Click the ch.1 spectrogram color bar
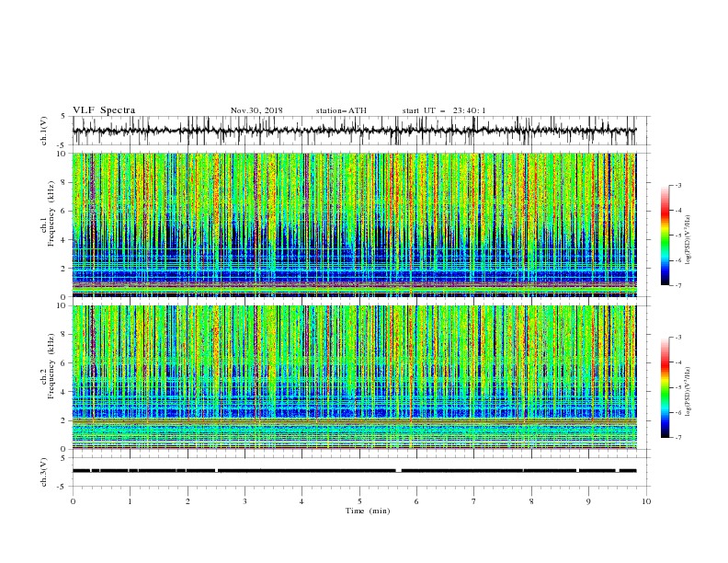Image resolution: width=728 pixels, height=563 pixels. tap(665, 236)
